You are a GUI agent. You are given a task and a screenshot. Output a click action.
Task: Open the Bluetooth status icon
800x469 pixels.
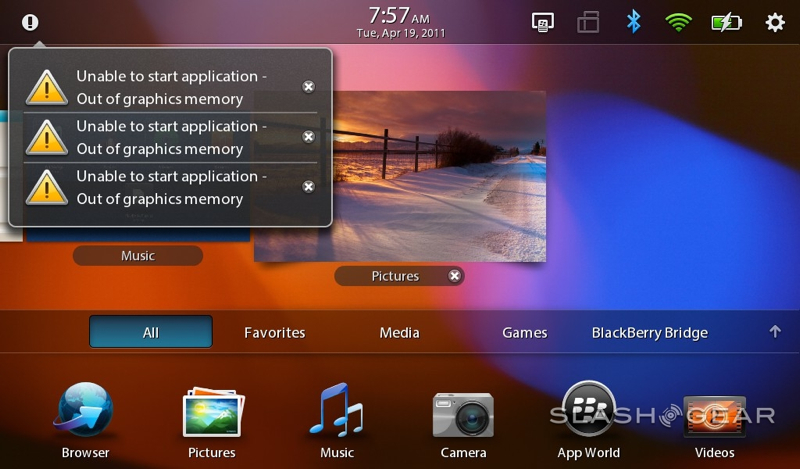click(x=633, y=22)
